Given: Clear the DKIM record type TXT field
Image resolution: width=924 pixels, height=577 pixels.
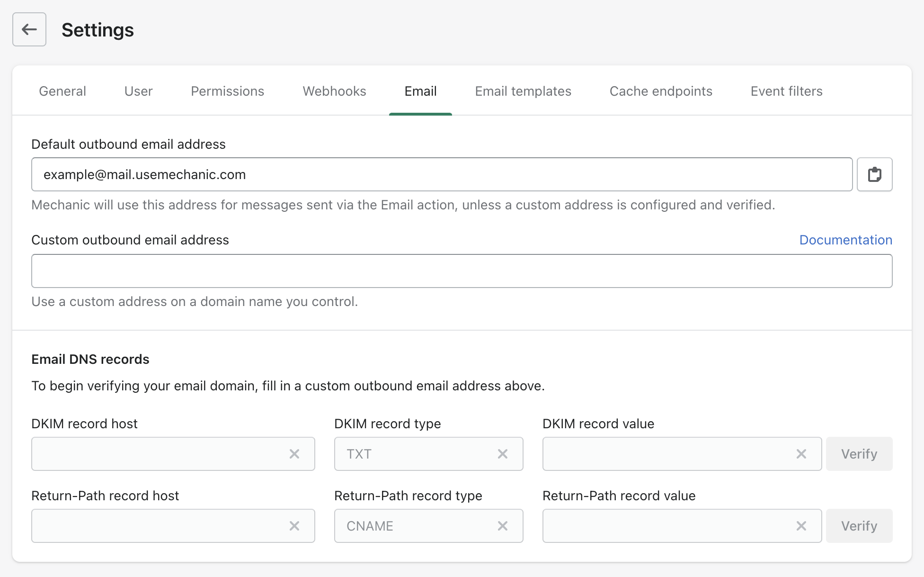Looking at the screenshot, I should (x=503, y=454).
